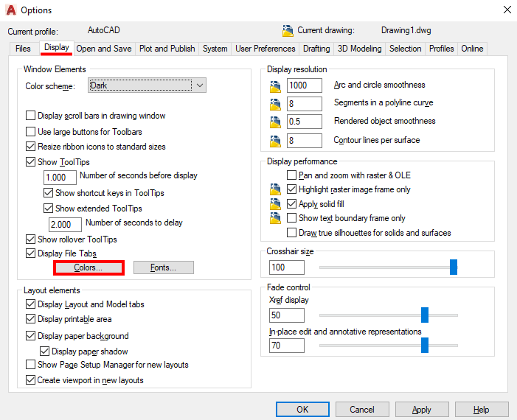Click the Rendered object smoothness field
The height and width of the screenshot is (420, 517).
click(x=305, y=122)
